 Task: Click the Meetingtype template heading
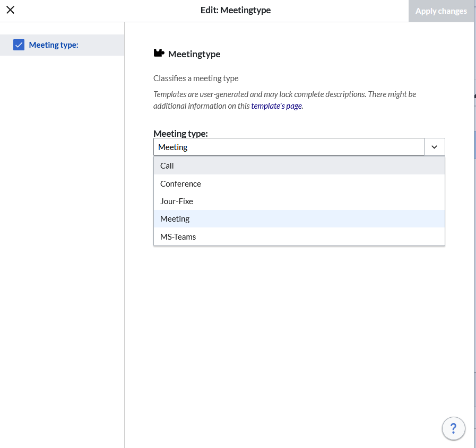(194, 54)
